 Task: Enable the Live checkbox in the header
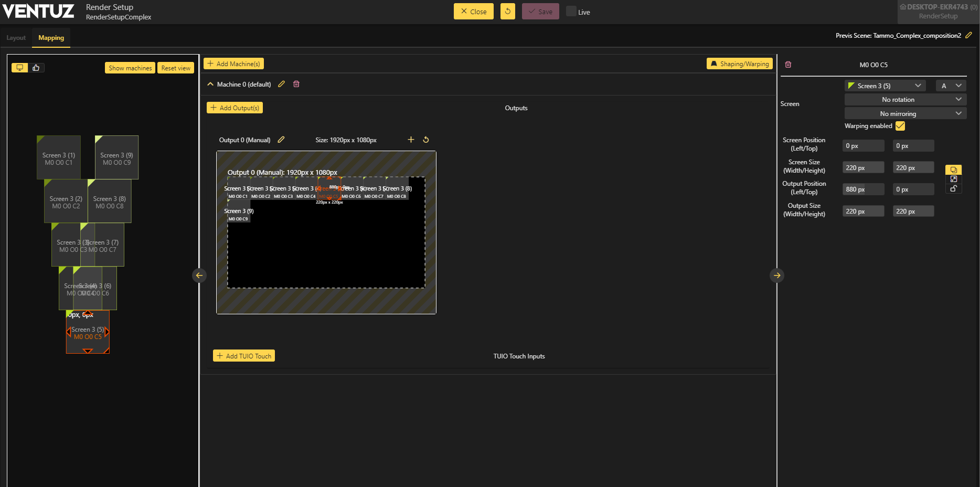[570, 11]
